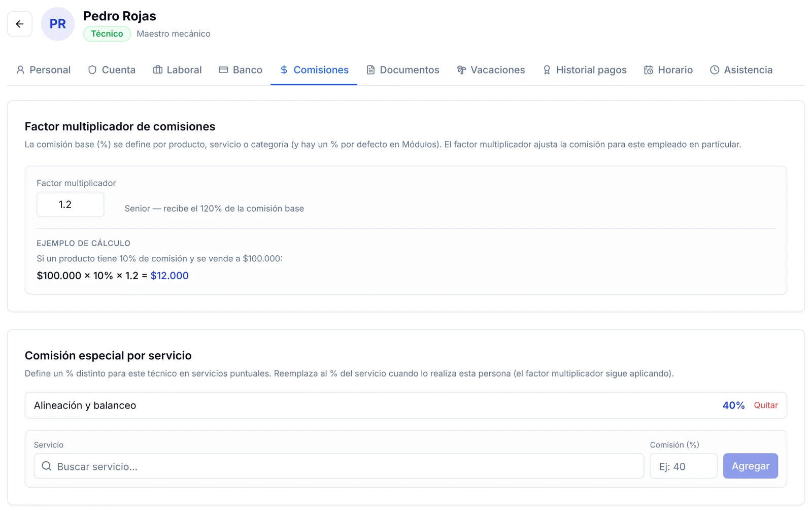Click the Factor multiplicador input field
Screen dimensions: 812x511
[x=71, y=205]
